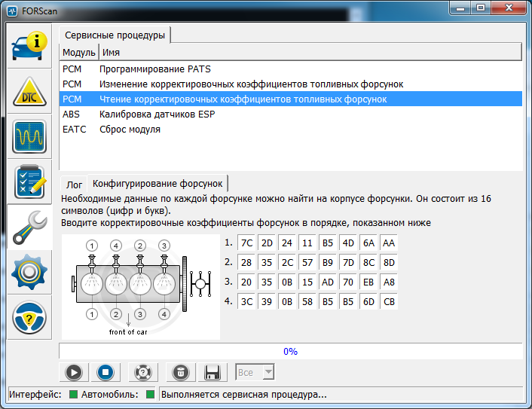Select row 'Программирование PATS'
Screen dimensions: 532x409
click(x=291, y=69)
